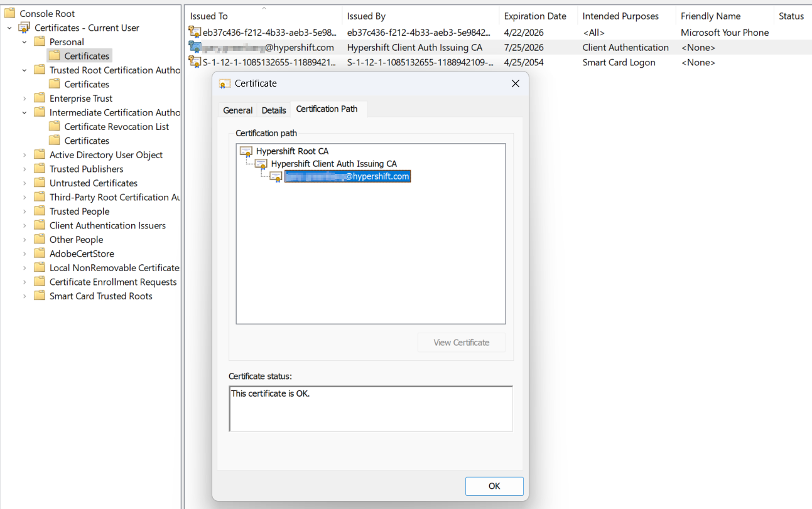812x509 pixels.
Task: Click the Hypershift Client Auth Issuing CA path icon
Action: click(x=261, y=164)
